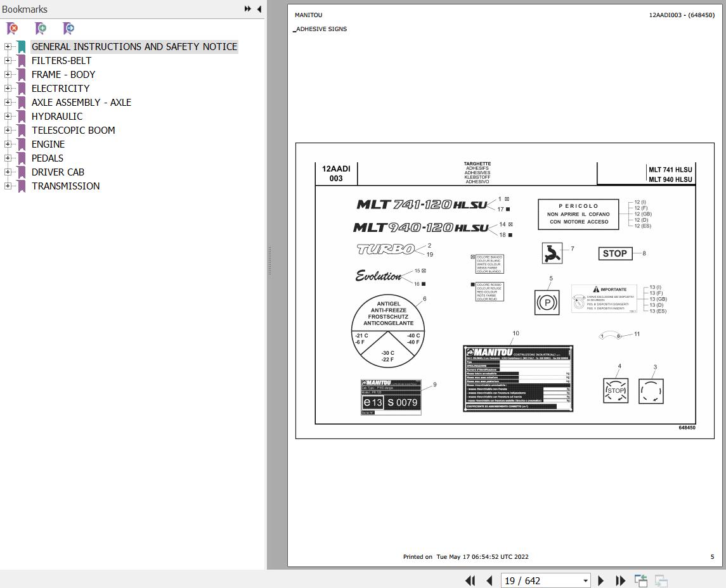
Task: Click the TURBO outlined logo
Action: tap(386, 250)
